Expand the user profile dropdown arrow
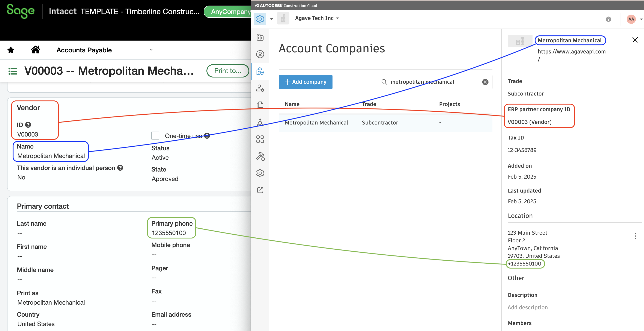644x331 pixels. (x=641, y=19)
